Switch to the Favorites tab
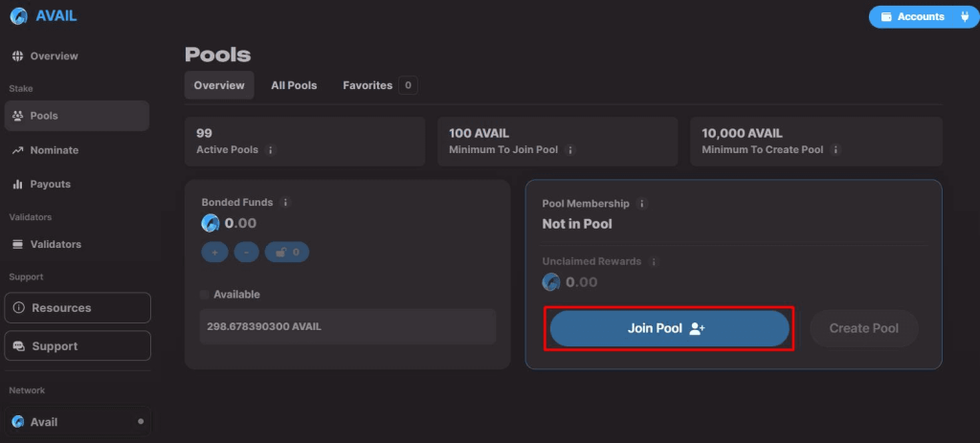Viewport: 980px width, 443px height. pyautogui.click(x=379, y=85)
